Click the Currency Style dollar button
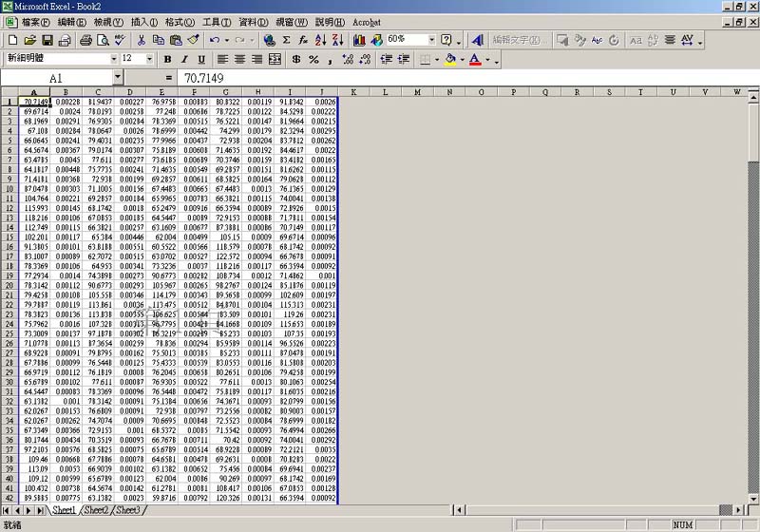 coord(297,59)
